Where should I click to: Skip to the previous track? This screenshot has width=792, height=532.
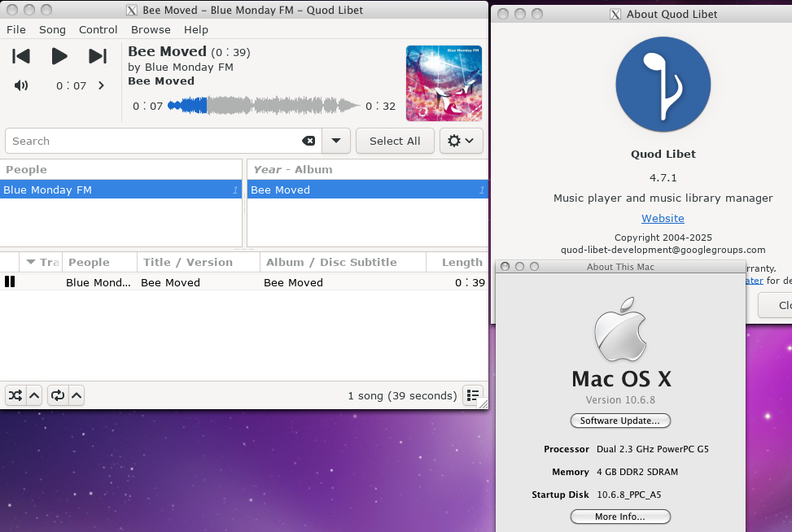pos(20,56)
